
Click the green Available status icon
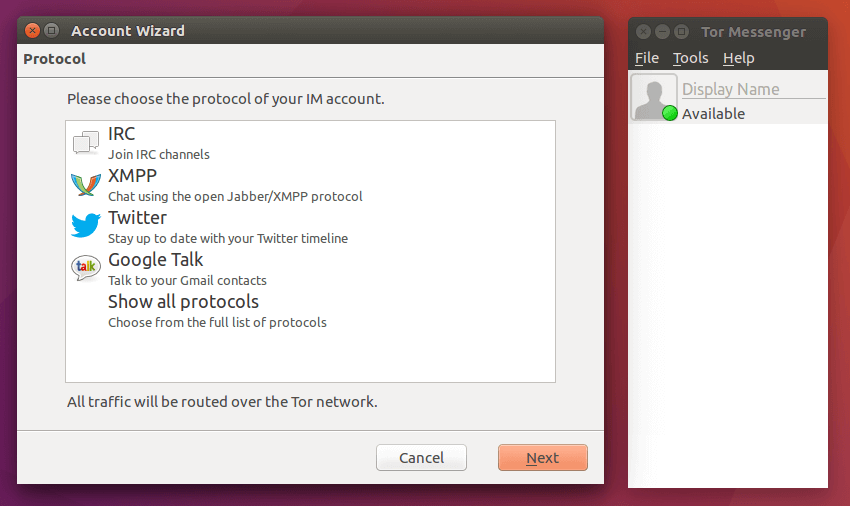point(670,114)
